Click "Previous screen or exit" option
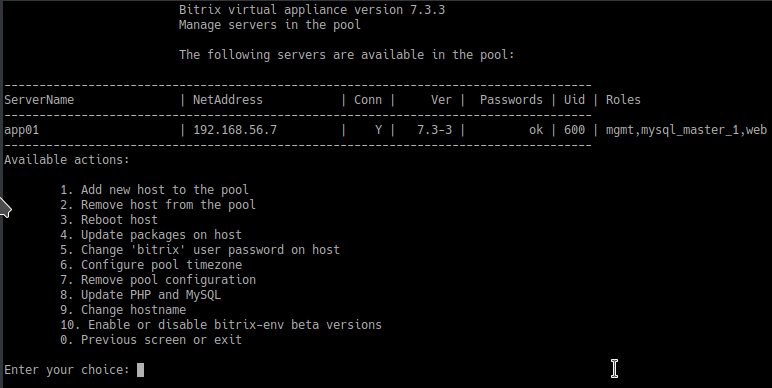 (151, 340)
